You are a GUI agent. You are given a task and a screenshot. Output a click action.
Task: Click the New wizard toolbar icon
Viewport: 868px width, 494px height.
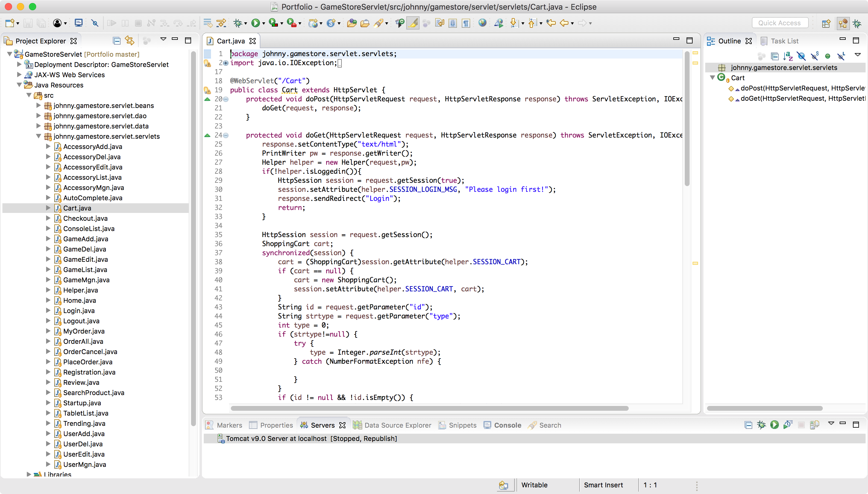tap(10, 23)
